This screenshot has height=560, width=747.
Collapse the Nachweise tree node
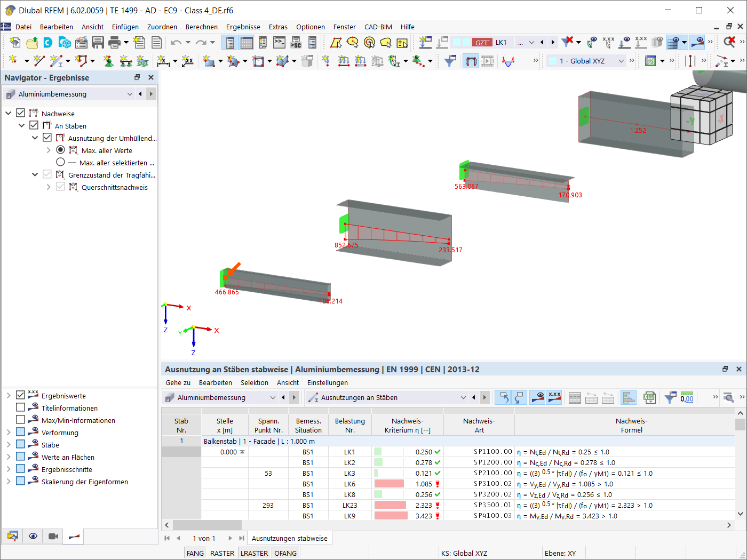pos(8,113)
